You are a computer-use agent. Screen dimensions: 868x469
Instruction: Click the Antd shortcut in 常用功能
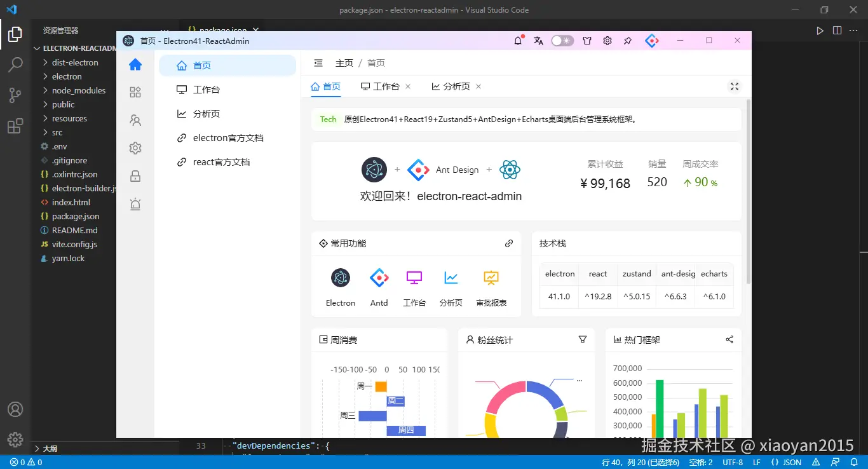(x=379, y=287)
